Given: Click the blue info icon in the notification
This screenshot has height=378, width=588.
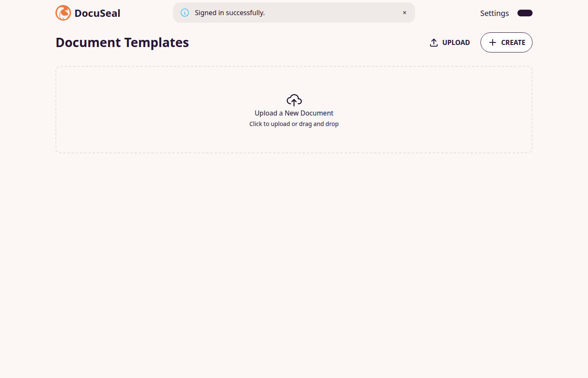Looking at the screenshot, I should click(x=185, y=13).
